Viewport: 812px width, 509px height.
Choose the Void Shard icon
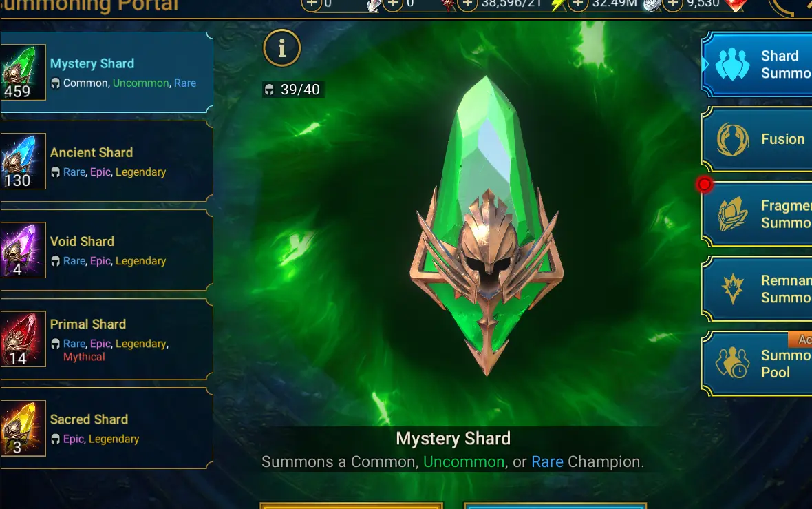21,250
